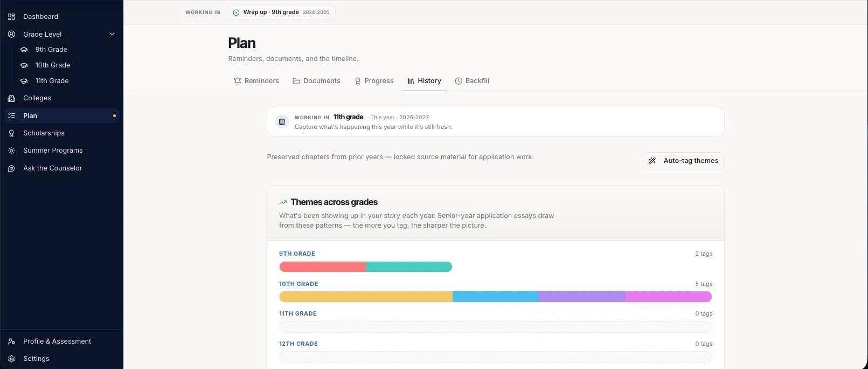The width and height of the screenshot is (868, 369).
Task: Click yellow segment of 10th grade bar
Action: click(366, 297)
